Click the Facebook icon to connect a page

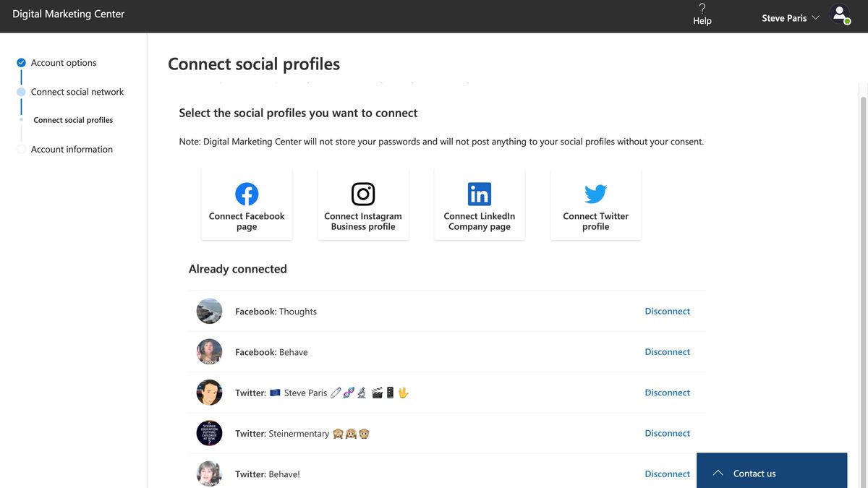coord(246,193)
